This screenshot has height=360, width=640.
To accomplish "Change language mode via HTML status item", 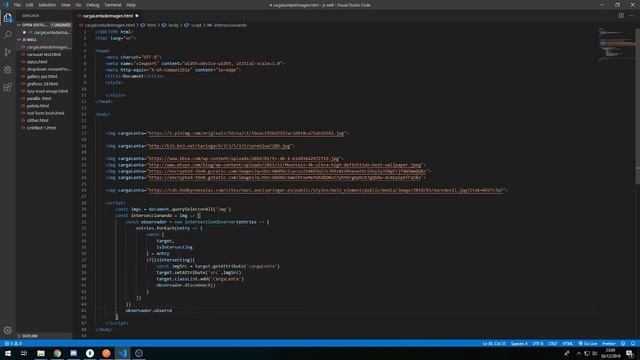I will 567,344.
